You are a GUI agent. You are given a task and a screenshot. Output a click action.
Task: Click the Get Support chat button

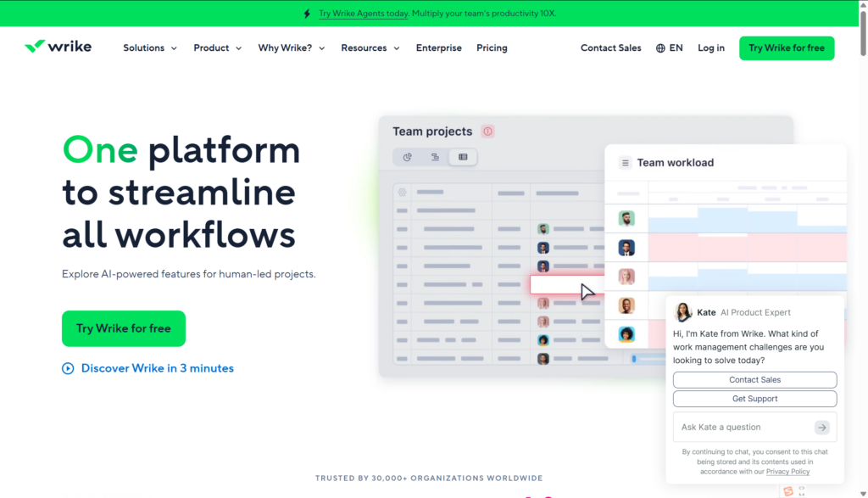pyautogui.click(x=754, y=399)
